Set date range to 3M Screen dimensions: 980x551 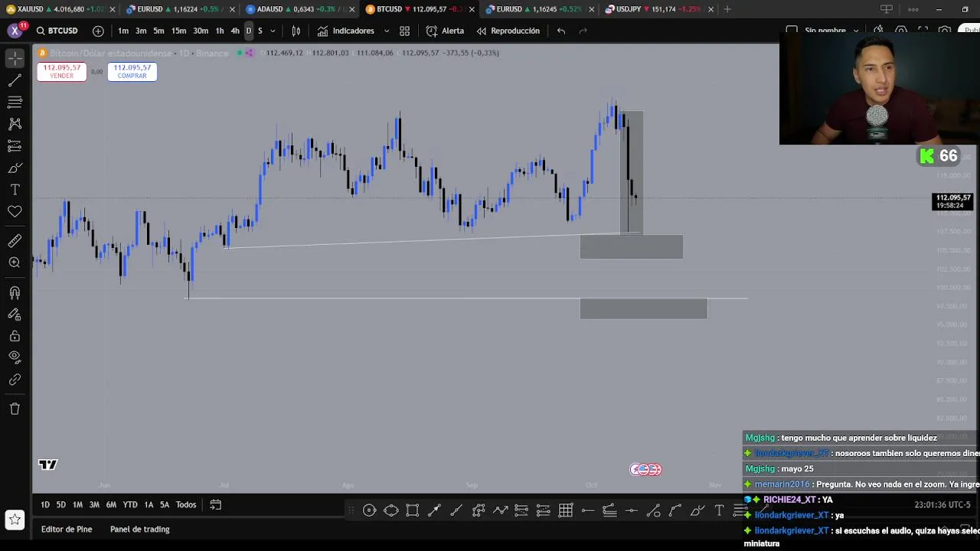pos(94,504)
